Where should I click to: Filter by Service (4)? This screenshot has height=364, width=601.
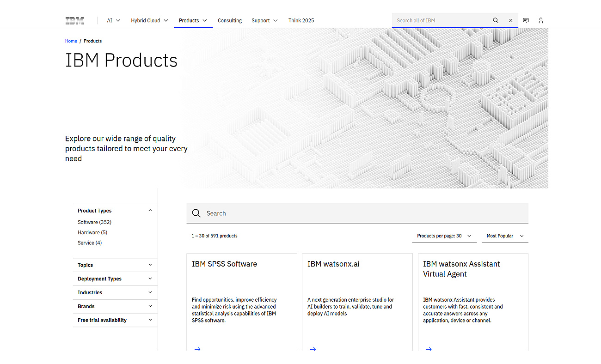[x=90, y=243]
